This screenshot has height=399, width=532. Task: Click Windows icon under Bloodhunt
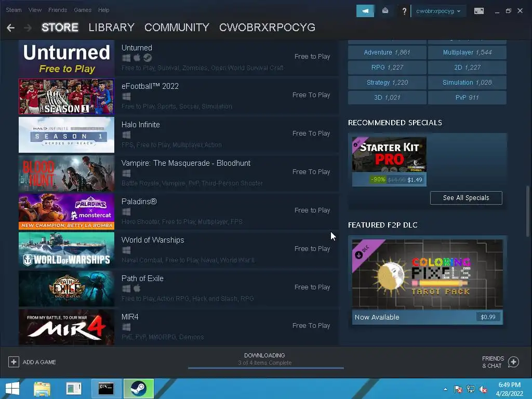click(126, 174)
